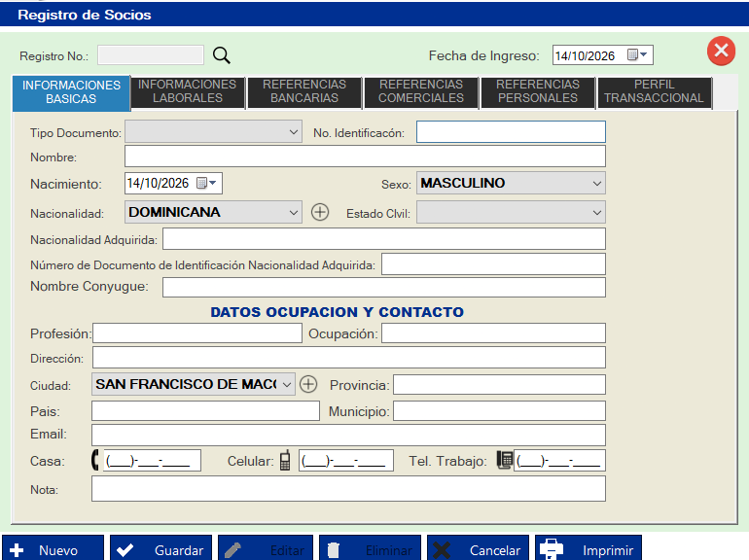Open the Fecha de Ingreso calendar picker
749x560 pixels.
click(637, 54)
